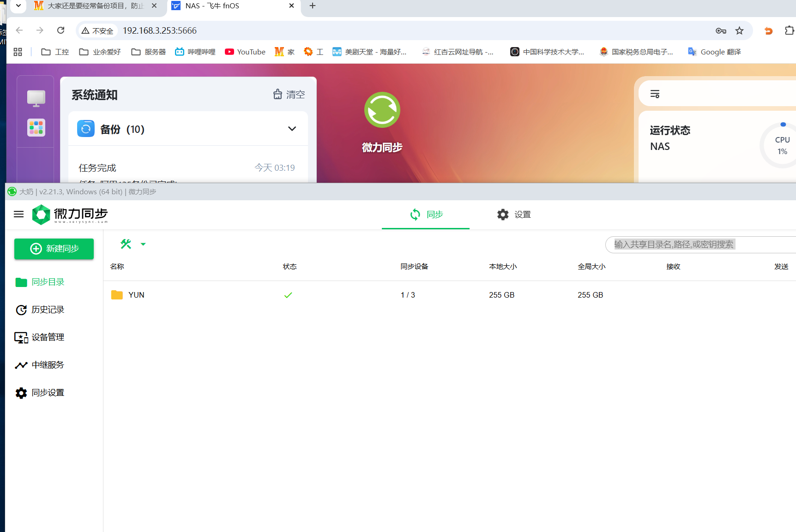The width and height of the screenshot is (796, 532).
Task: Clear notifications with 清空
Action: click(x=289, y=95)
